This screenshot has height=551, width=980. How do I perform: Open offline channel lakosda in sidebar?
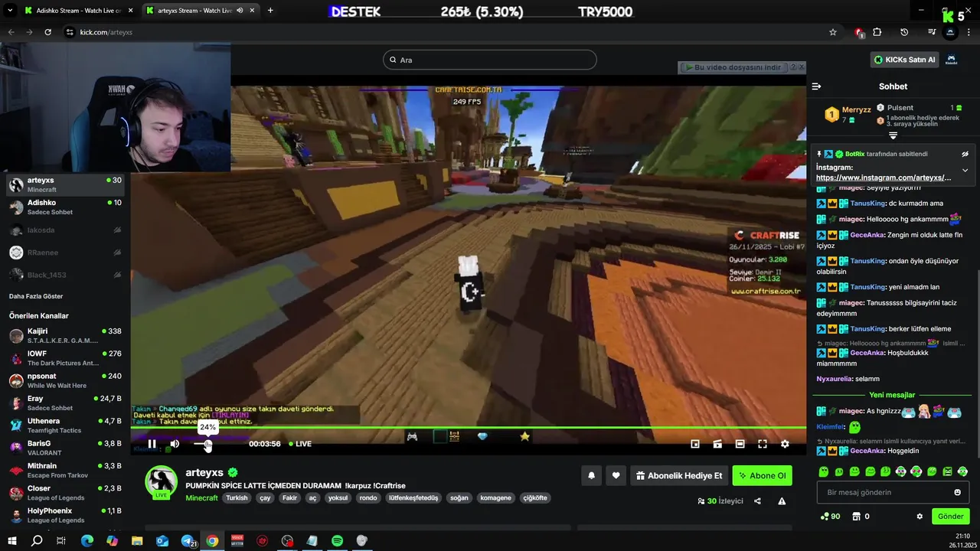(65, 230)
